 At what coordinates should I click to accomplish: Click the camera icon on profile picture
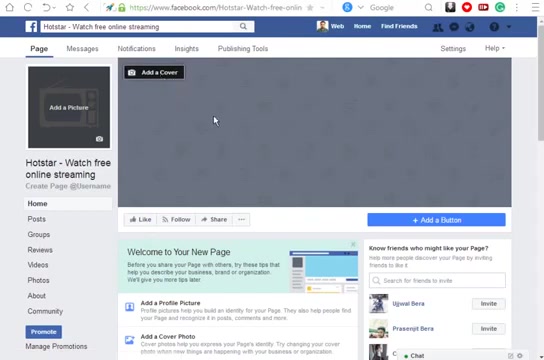[99, 139]
